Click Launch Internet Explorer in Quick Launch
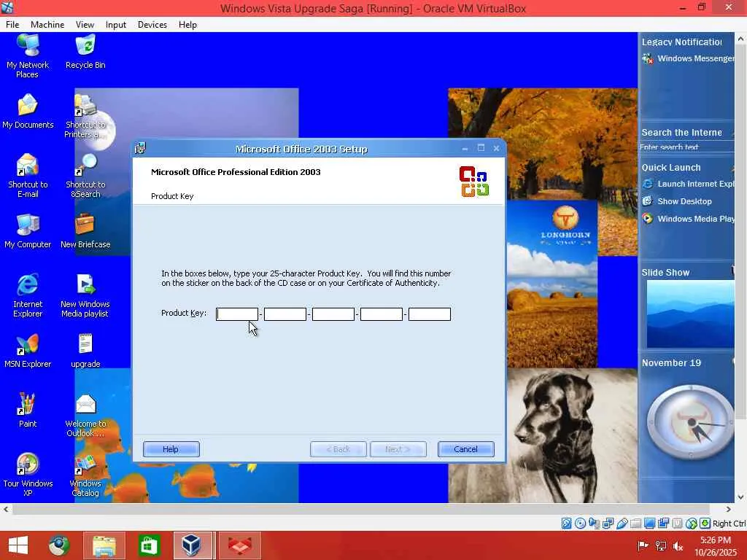 689,184
